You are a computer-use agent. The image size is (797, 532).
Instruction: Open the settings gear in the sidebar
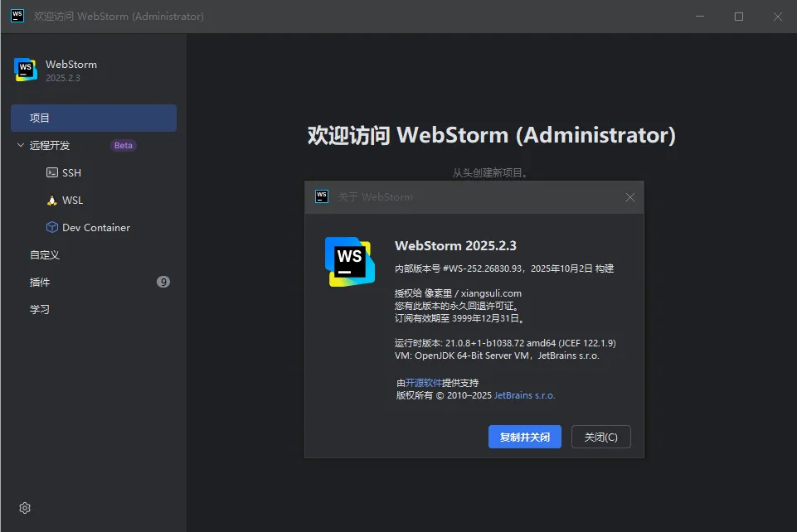(25, 508)
